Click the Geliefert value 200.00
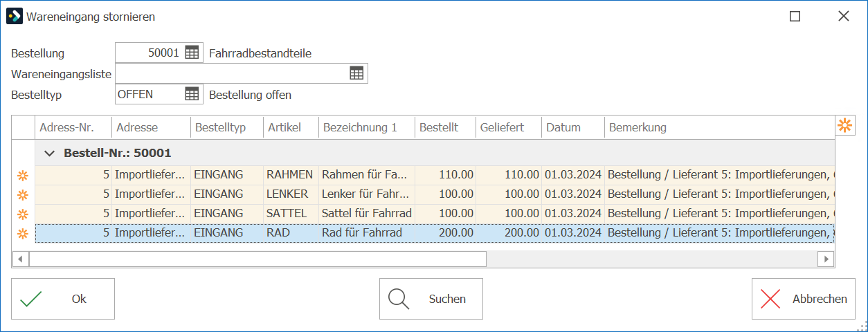 click(509, 233)
